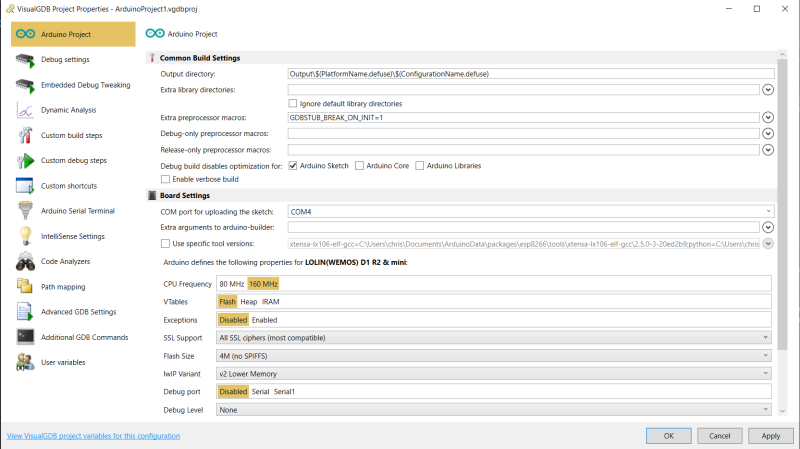Enable verbose build checkbox

click(x=165, y=179)
